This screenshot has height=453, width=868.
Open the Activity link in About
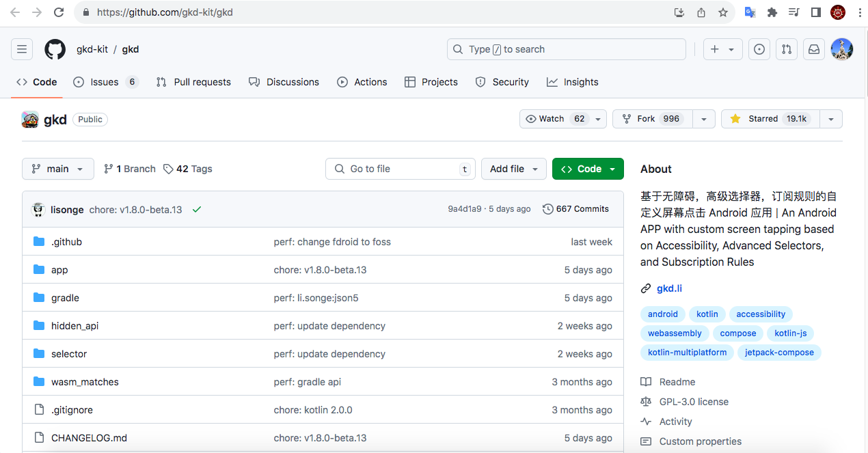(x=675, y=422)
